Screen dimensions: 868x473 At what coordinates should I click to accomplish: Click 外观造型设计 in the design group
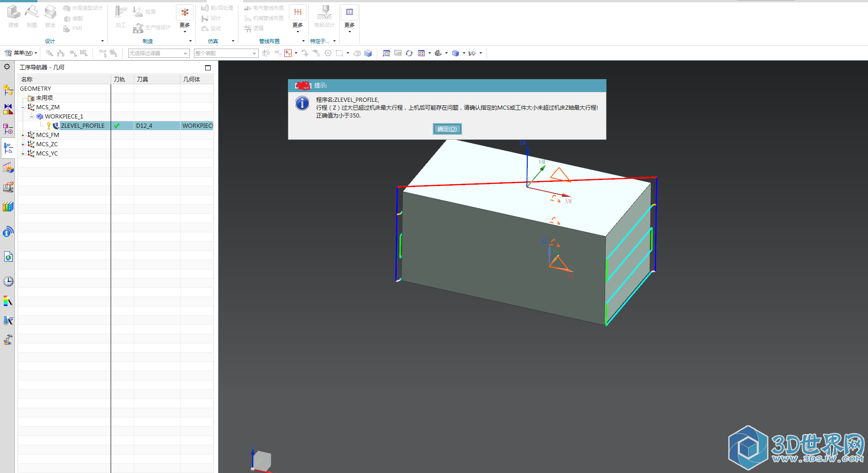pyautogui.click(x=83, y=8)
